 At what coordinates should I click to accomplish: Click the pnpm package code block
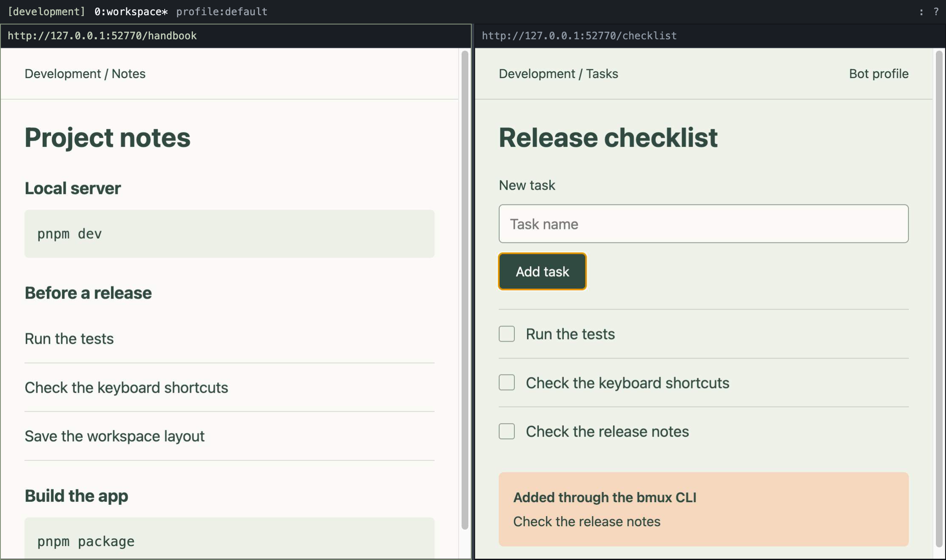[x=229, y=538]
